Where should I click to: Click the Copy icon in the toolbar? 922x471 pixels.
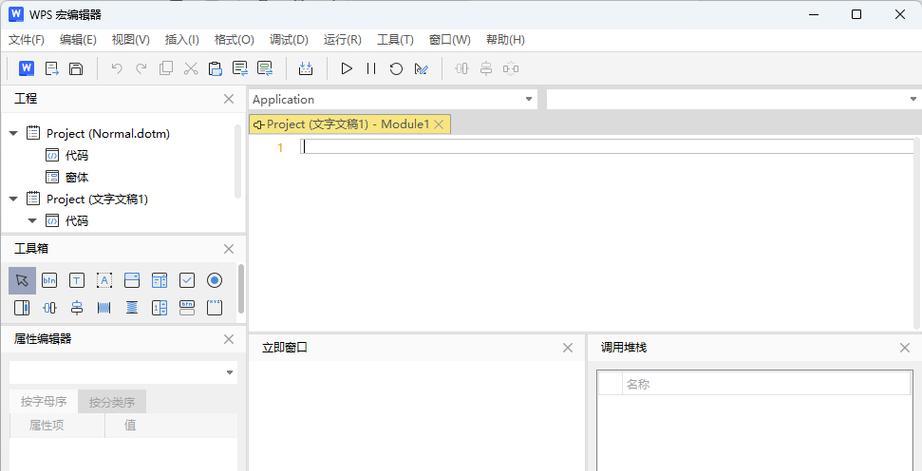(x=166, y=69)
